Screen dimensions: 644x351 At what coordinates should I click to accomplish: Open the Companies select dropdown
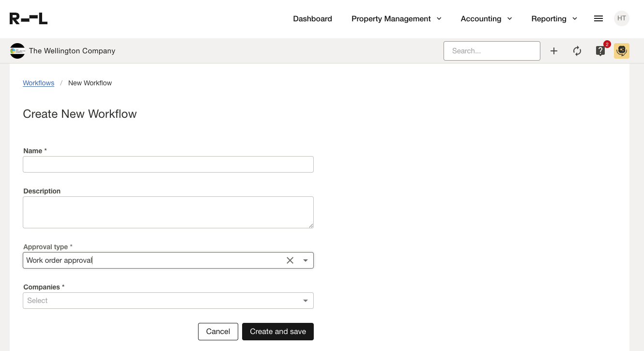point(168,301)
